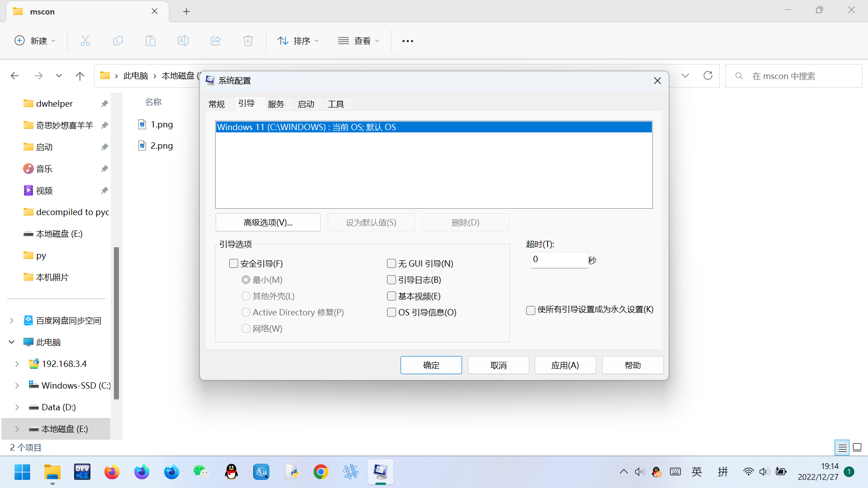Open WeChat from the taskbar
This screenshot has width=868, height=488.
click(x=201, y=472)
